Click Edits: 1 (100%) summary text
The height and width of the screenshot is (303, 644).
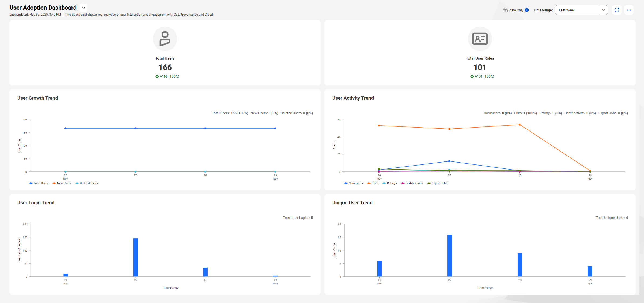coord(525,113)
